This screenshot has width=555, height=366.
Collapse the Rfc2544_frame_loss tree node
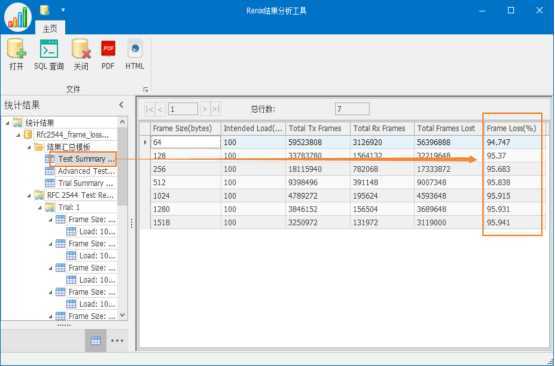[18, 135]
